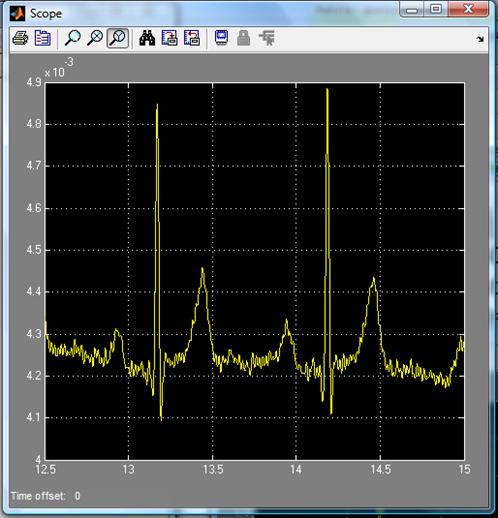Toggle the Zoom Y-axis tool
498x518 pixels.
pyautogui.click(x=118, y=38)
